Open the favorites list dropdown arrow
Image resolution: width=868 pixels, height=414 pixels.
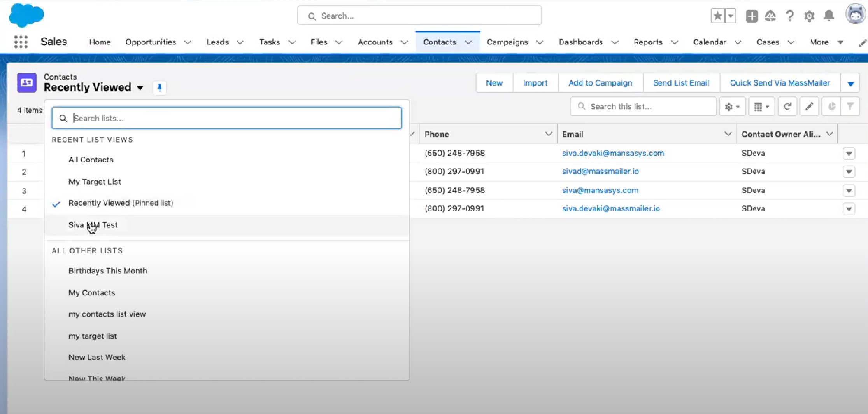pos(731,16)
